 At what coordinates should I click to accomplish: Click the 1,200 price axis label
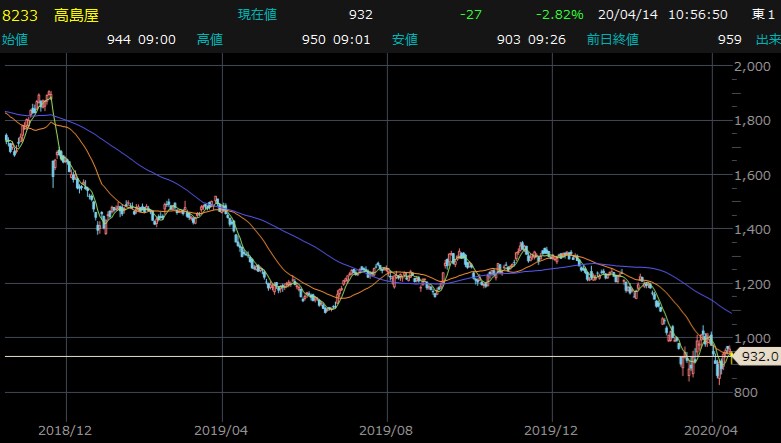pos(752,285)
